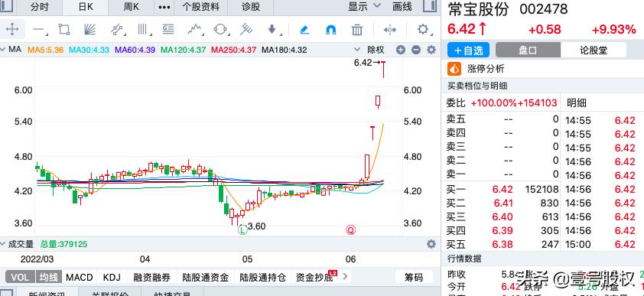Select the 融资融券 indicator
The width and height of the screenshot is (644, 296).
tap(152, 277)
